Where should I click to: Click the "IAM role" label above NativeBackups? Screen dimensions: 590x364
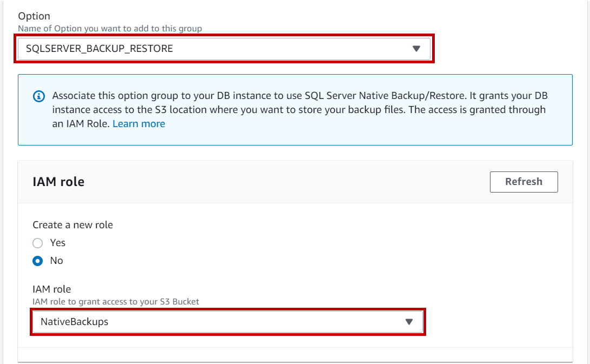[x=52, y=289]
